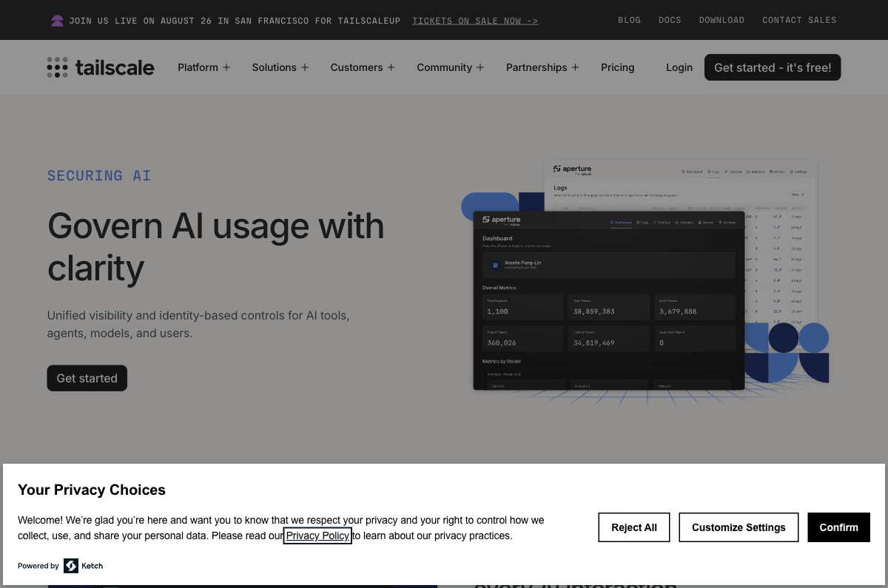Open the Tickets On Sale Now link
This screenshot has width=888, height=588.
(475, 21)
